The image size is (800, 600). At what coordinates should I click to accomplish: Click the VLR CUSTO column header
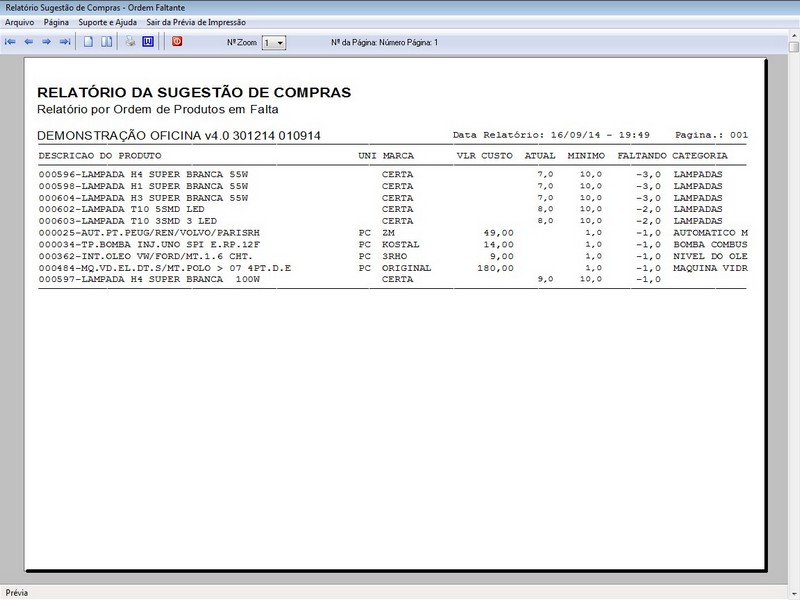pos(485,156)
